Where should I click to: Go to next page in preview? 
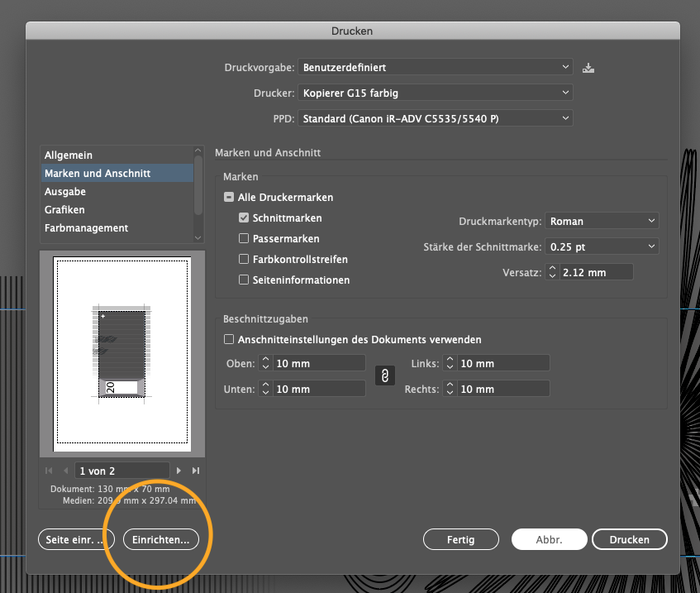tap(179, 471)
